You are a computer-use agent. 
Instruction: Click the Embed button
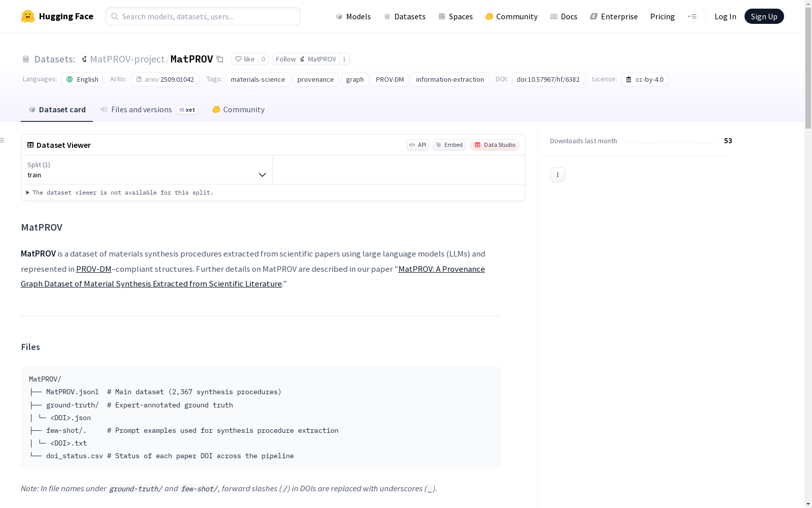(449, 145)
